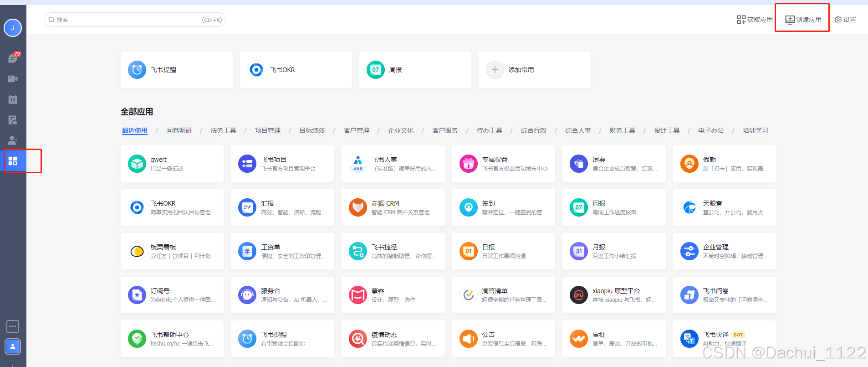
Task: Open calendar icon in sidebar
Action: 13,99
